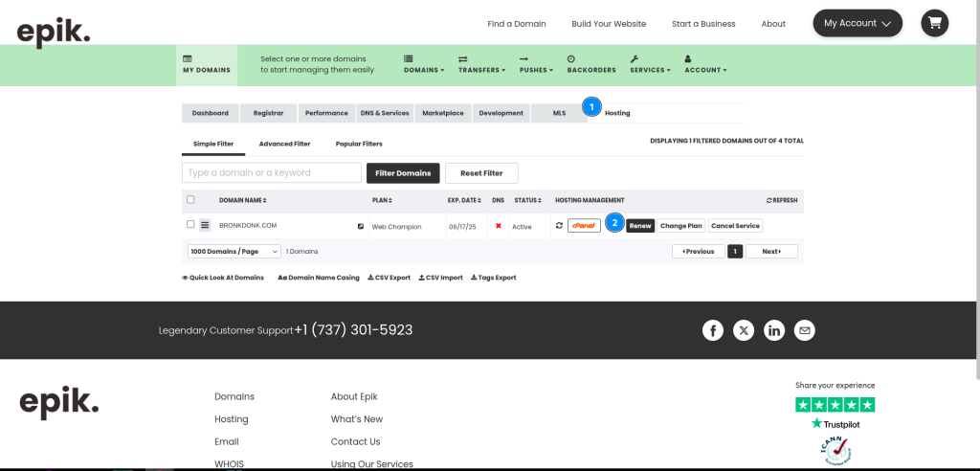
Task: Check the BRONKDONK.COM row checkbox
Action: tap(190, 224)
